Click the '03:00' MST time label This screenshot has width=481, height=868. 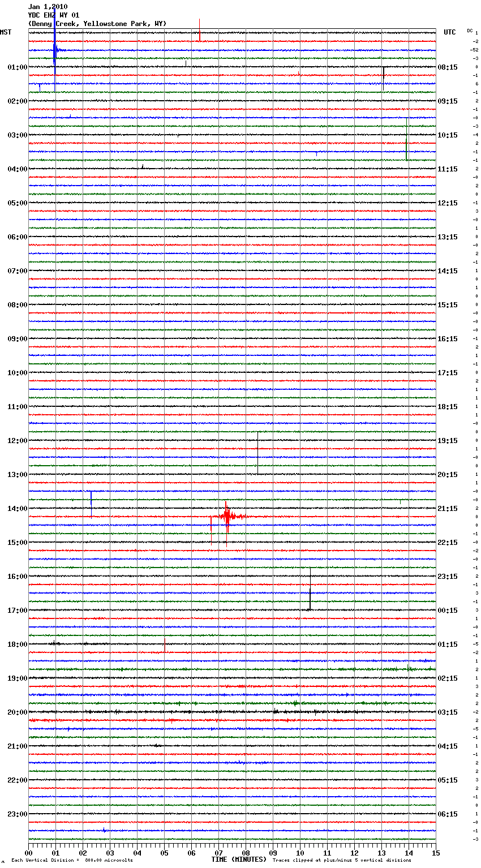point(18,135)
